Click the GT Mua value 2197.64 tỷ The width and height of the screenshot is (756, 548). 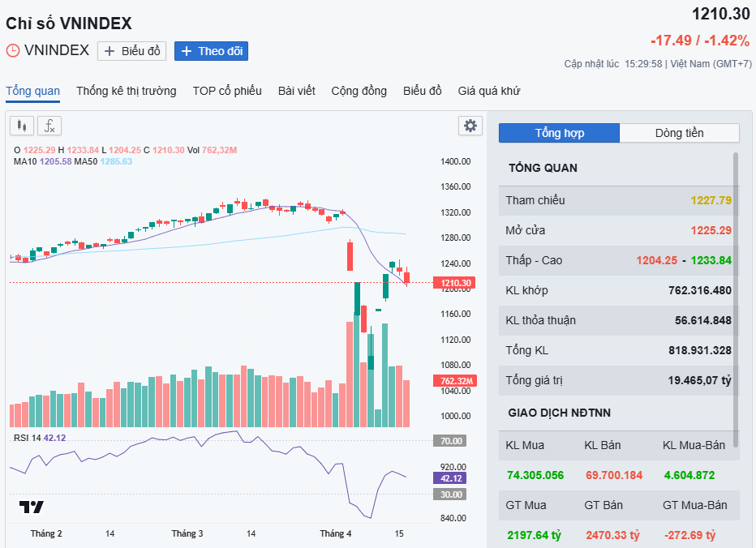535,535
